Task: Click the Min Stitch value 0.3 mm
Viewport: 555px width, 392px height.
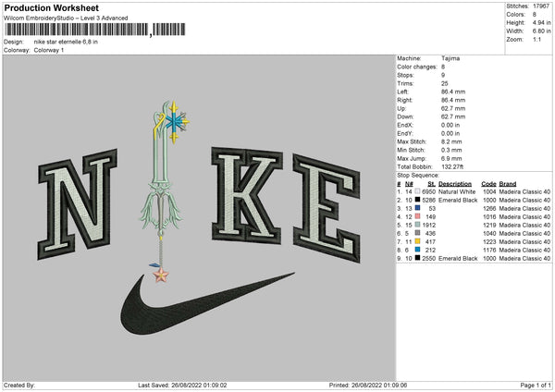Action: point(451,150)
